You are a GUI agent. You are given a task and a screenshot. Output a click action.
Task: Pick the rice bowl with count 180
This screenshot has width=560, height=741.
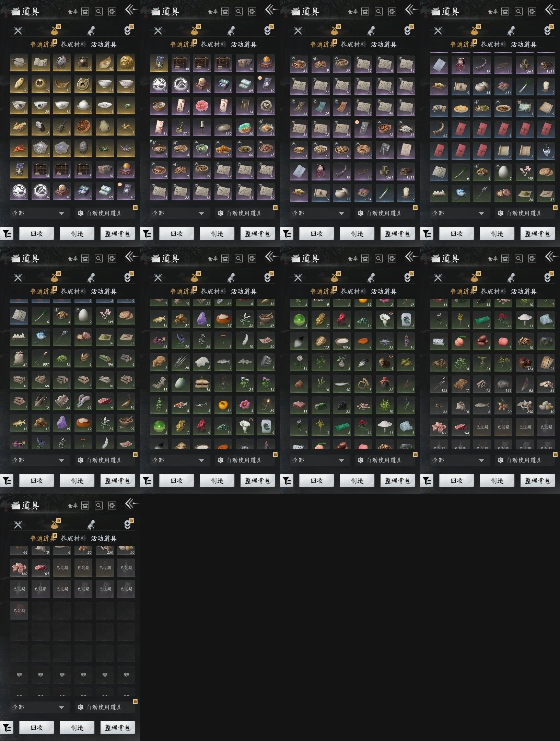pyautogui.click(x=223, y=127)
